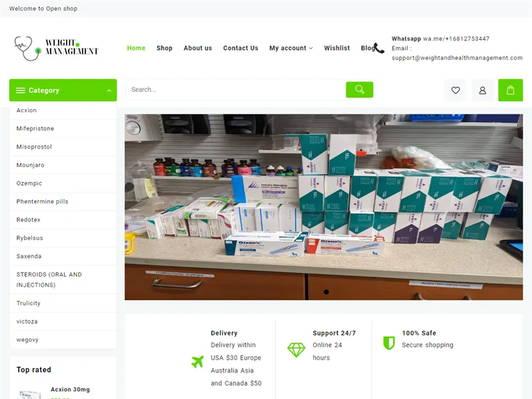The height and width of the screenshot is (399, 532).
Task: Open the wishlist heart icon
Action: coord(456,90)
